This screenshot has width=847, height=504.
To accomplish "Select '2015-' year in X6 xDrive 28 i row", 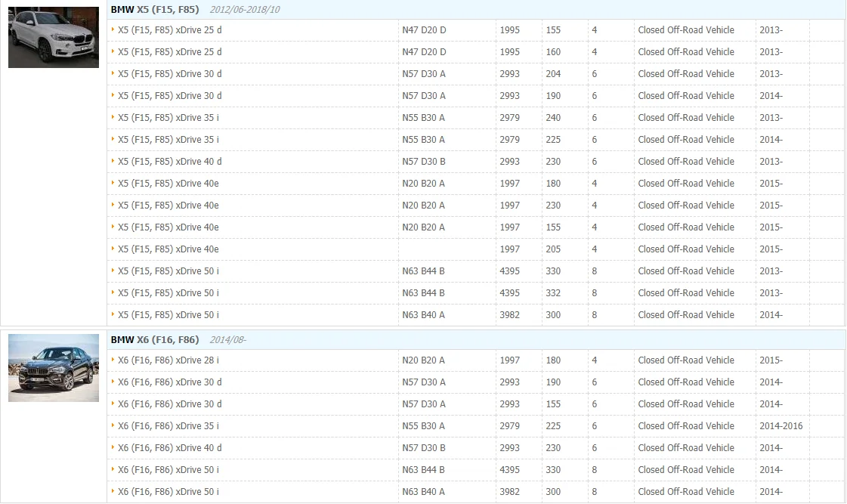I will (771, 360).
